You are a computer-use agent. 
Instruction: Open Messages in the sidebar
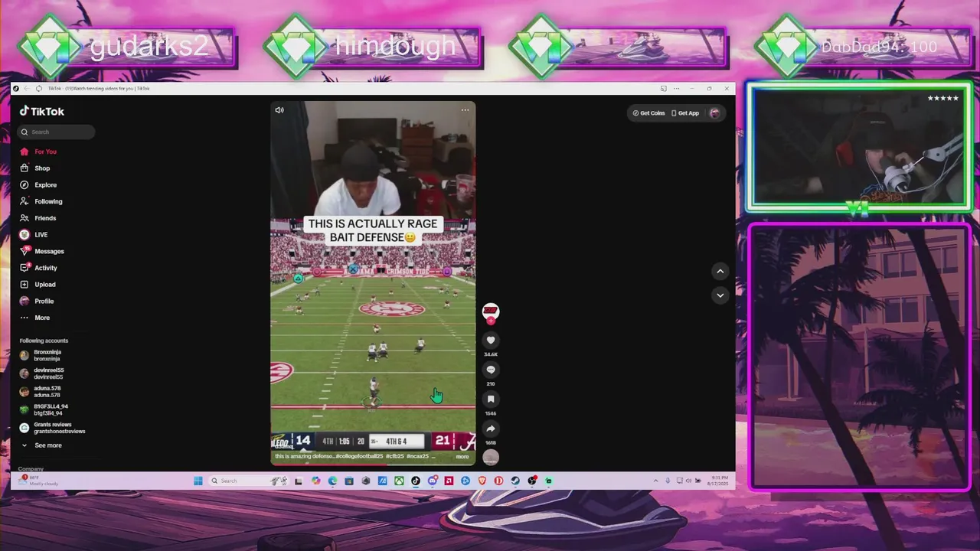[42, 251]
